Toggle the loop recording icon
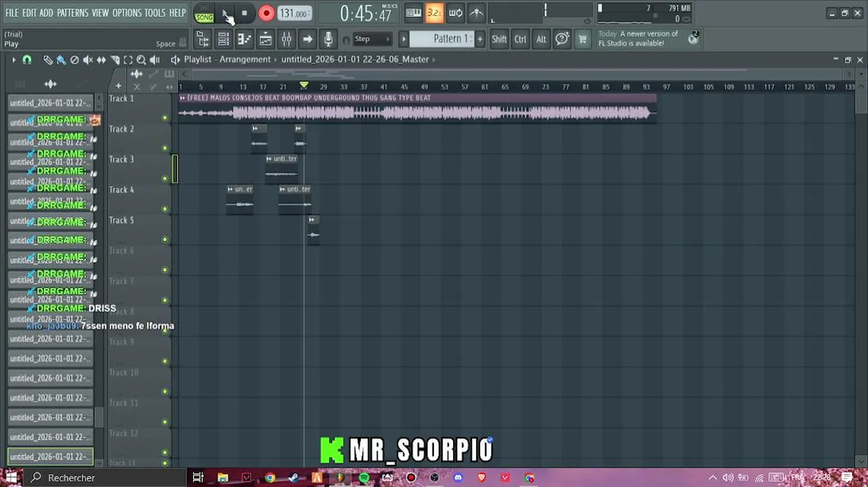 [456, 13]
